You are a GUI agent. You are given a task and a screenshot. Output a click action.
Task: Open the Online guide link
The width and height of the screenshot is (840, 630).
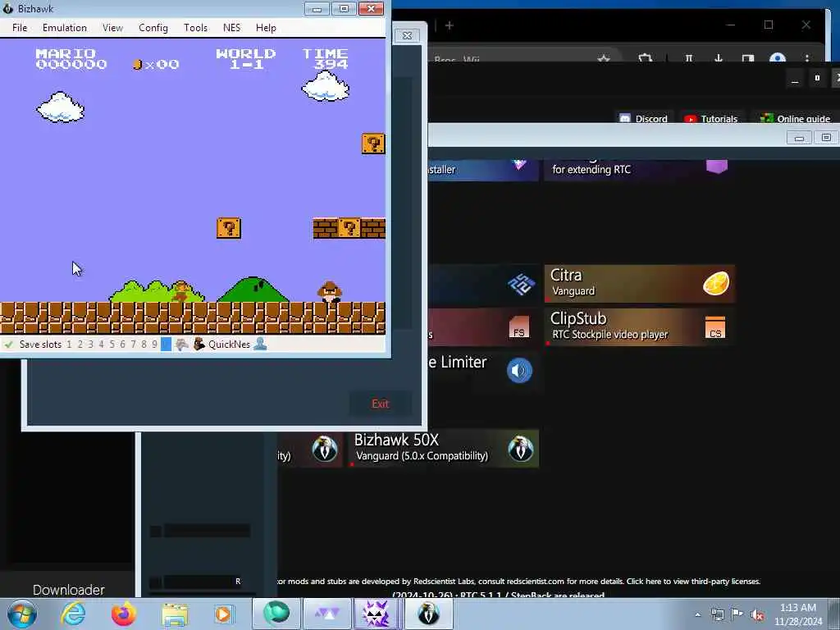(x=796, y=118)
